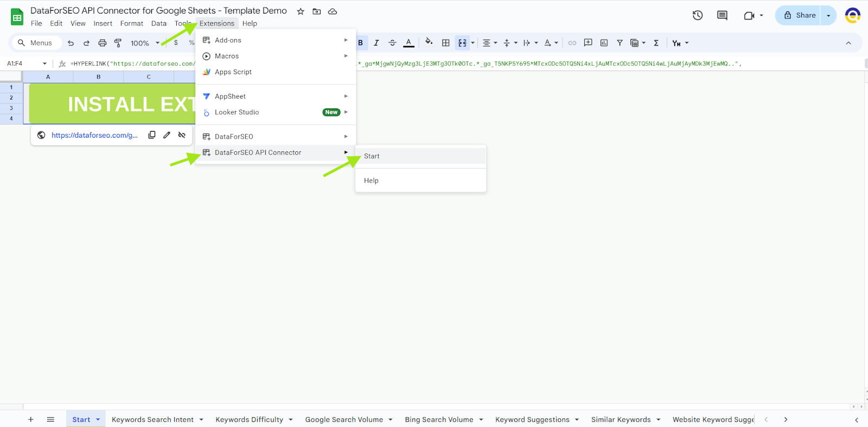868x427 pixels.
Task: Open filter views dropdown
Action: coord(637,43)
